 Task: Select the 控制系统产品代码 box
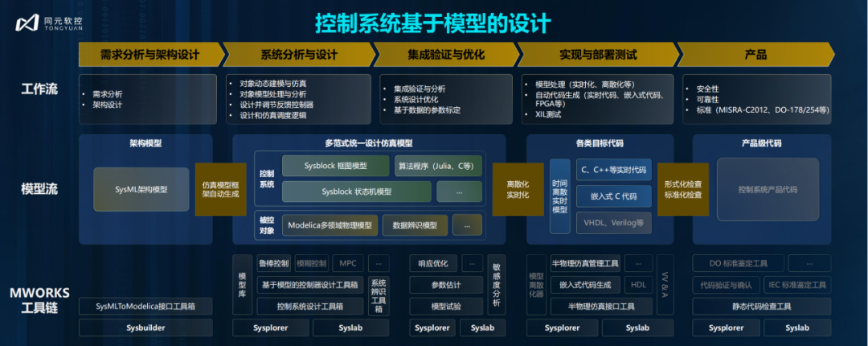pyautogui.click(x=768, y=189)
